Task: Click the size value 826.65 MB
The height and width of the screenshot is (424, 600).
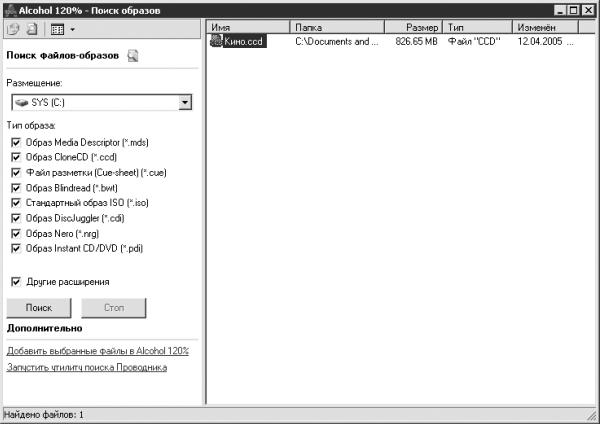Action: tap(416, 41)
